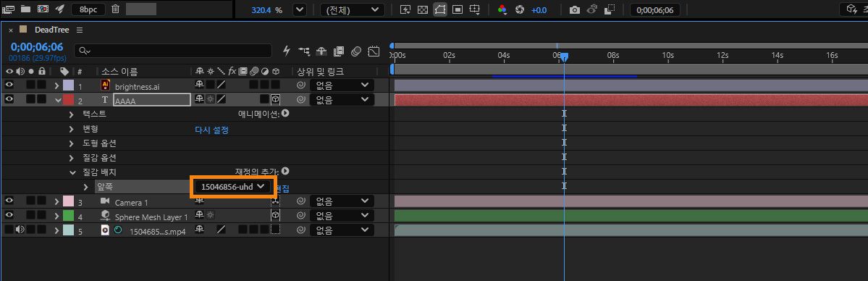Open grid and guide options icon
This screenshot has width=868, height=281.
pos(474,10)
